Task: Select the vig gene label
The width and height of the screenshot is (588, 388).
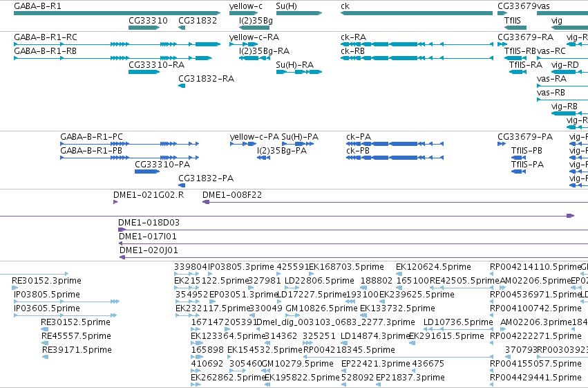Action: coord(557,21)
